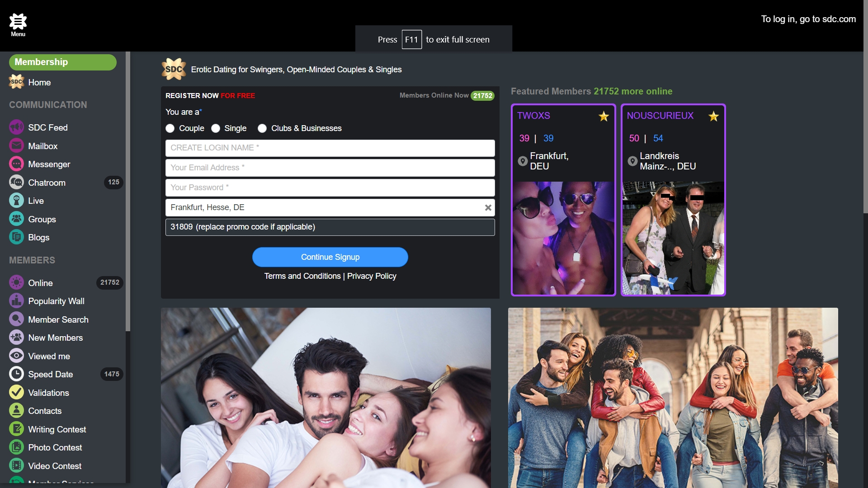Viewport: 868px width, 488px height.
Task: Click the Continue Signup button
Action: [x=330, y=257]
